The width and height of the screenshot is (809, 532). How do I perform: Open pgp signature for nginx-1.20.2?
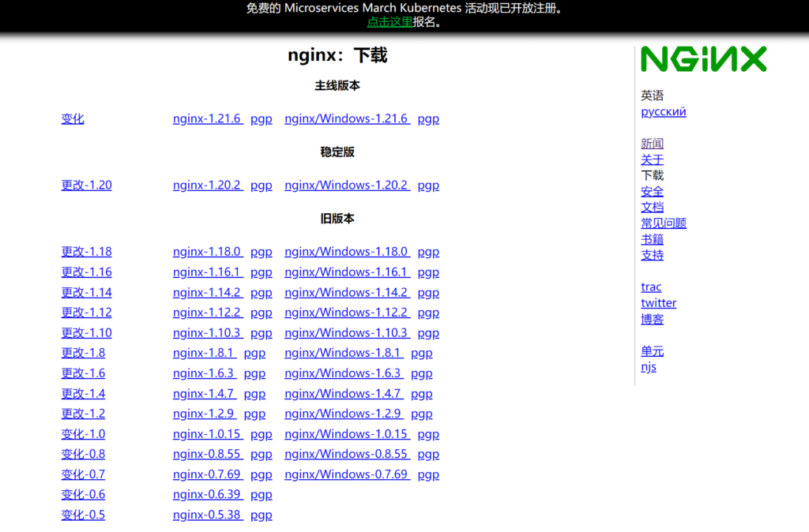click(261, 185)
